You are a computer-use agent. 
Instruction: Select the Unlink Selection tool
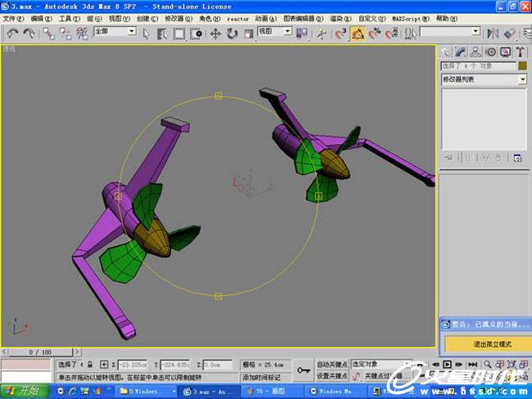pos(65,34)
